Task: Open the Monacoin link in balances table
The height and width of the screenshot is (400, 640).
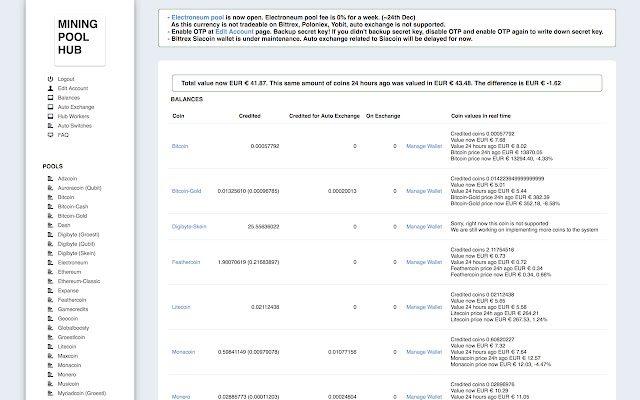Action: click(183, 352)
